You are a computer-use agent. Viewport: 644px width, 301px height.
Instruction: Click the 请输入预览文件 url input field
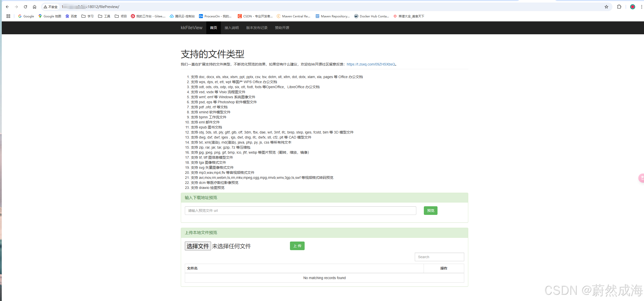300,211
